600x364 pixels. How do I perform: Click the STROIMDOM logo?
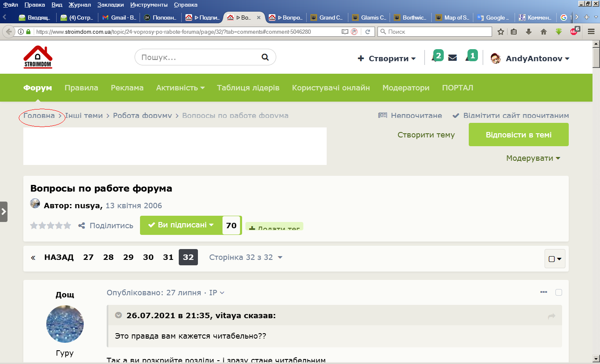click(x=38, y=57)
